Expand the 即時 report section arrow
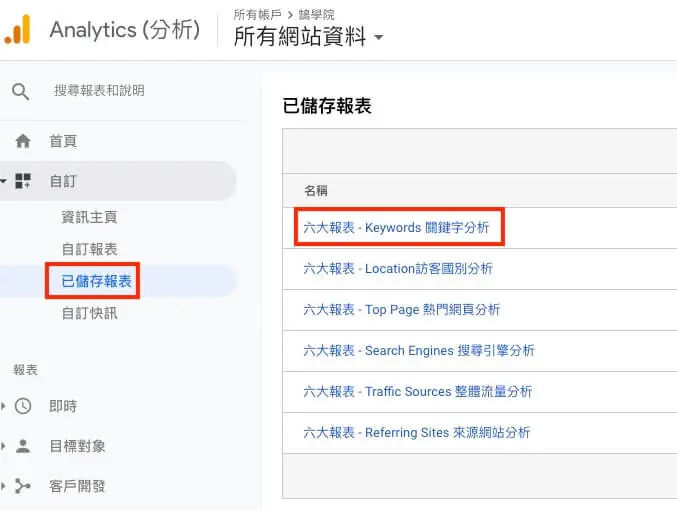 (x=3, y=406)
